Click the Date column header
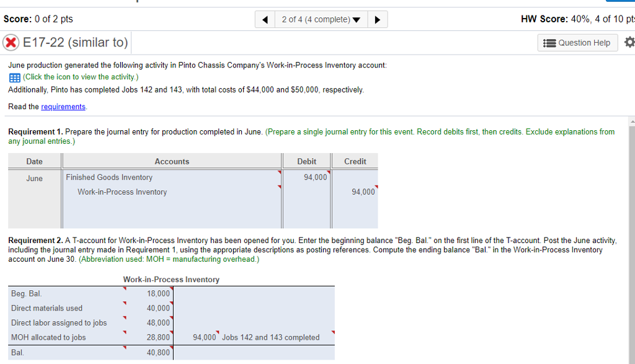Viewport: 635px width, 364px height. [x=35, y=162]
